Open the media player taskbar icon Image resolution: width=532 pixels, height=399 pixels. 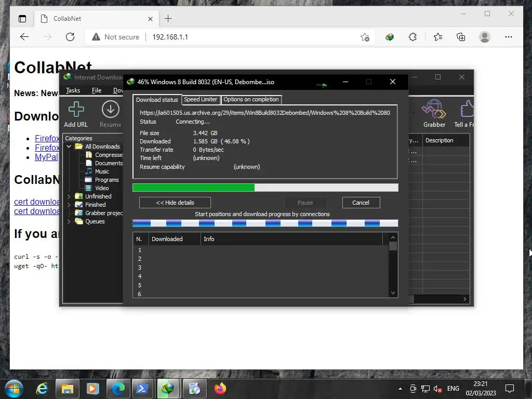pyautogui.click(x=92, y=389)
